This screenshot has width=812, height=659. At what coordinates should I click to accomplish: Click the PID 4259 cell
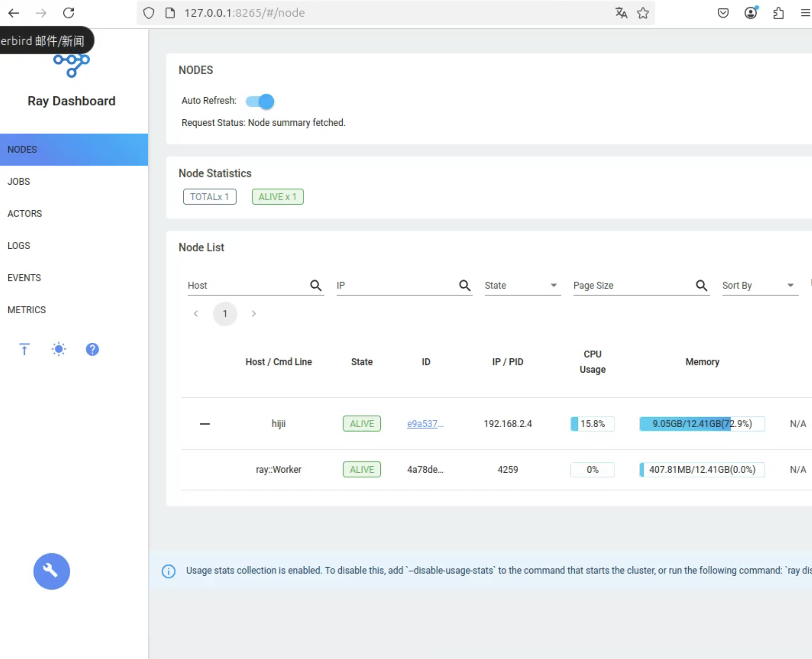click(x=508, y=469)
